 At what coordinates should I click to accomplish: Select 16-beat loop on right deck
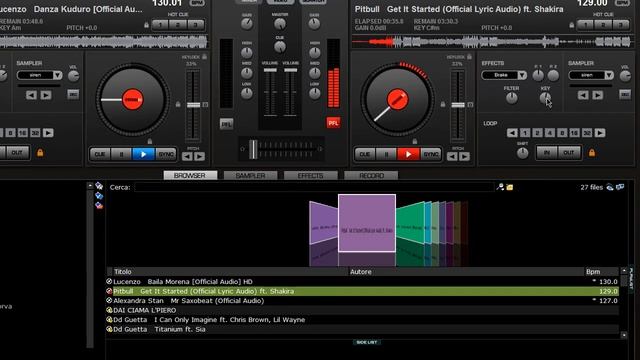[x=574, y=133]
